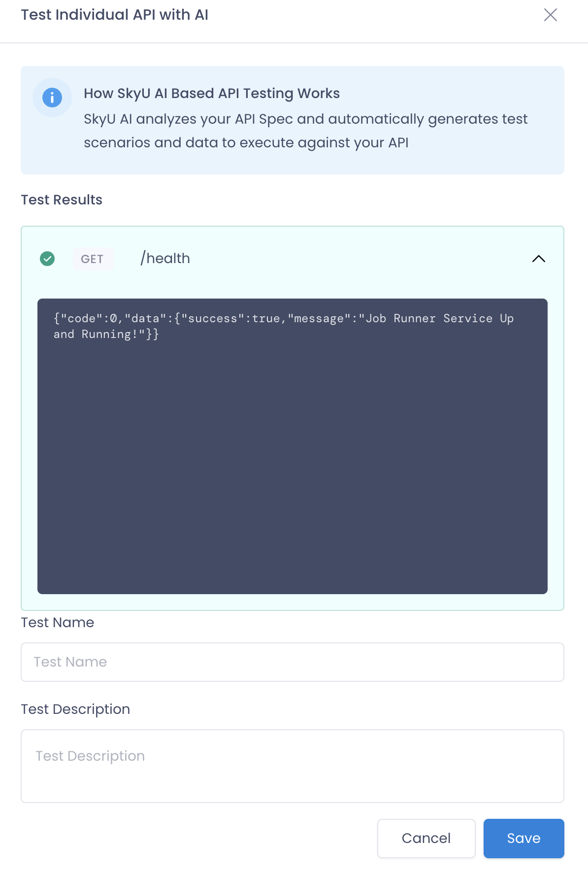
Task: Click the JSON line starting with {"code":0
Action: 284,318
